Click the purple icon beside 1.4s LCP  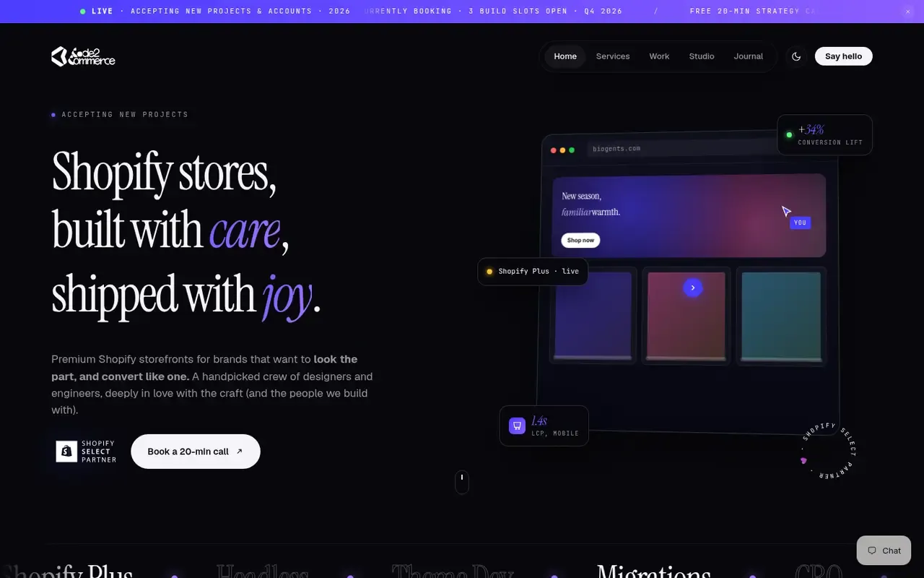tap(517, 426)
